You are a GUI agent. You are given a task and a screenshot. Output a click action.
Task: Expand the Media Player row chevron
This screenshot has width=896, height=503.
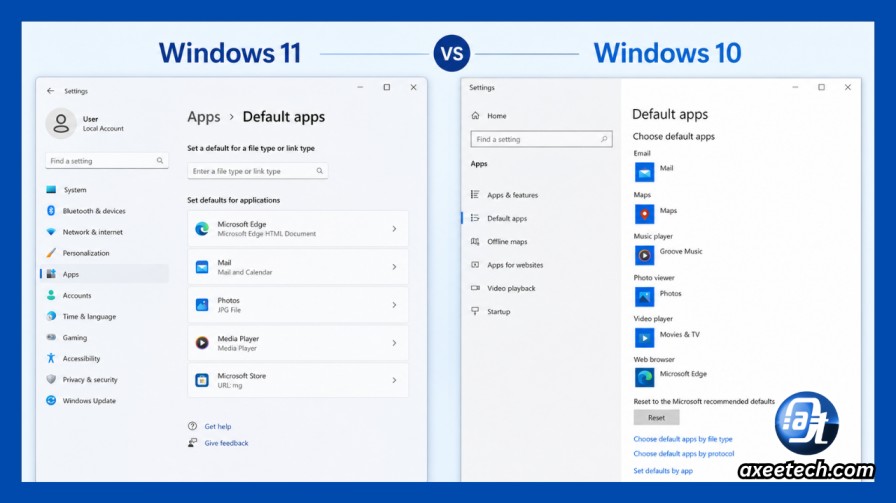[394, 343]
